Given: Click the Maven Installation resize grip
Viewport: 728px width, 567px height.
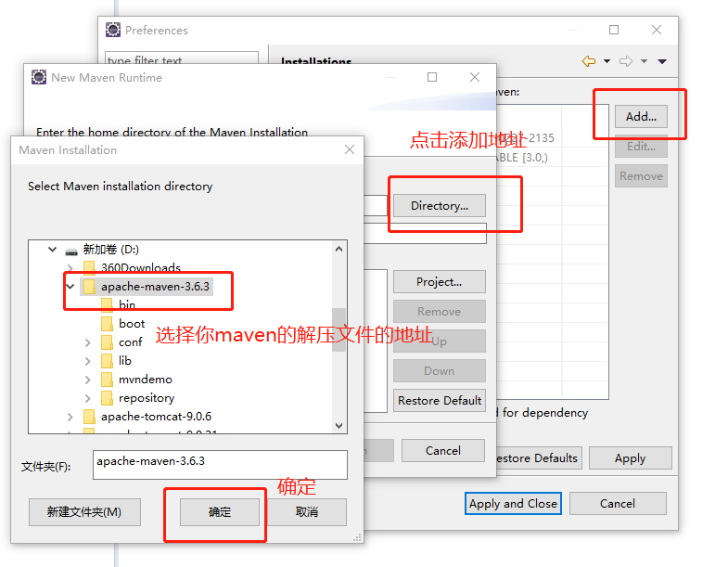Looking at the screenshot, I should point(357,537).
